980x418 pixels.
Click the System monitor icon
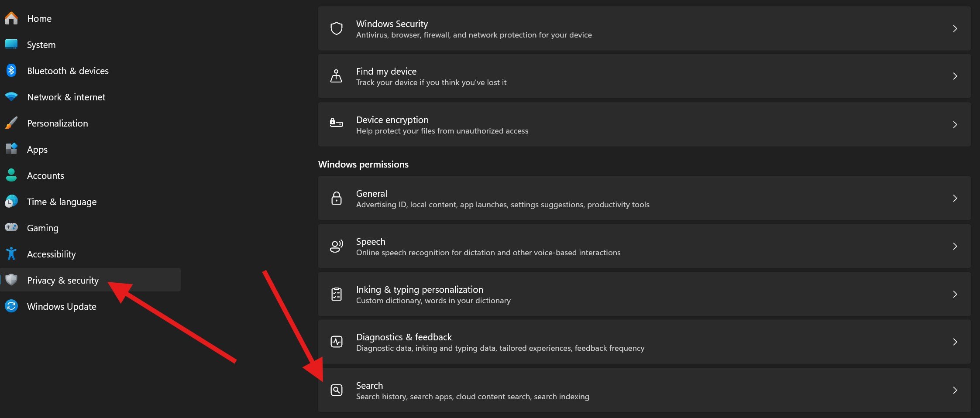[x=11, y=45]
